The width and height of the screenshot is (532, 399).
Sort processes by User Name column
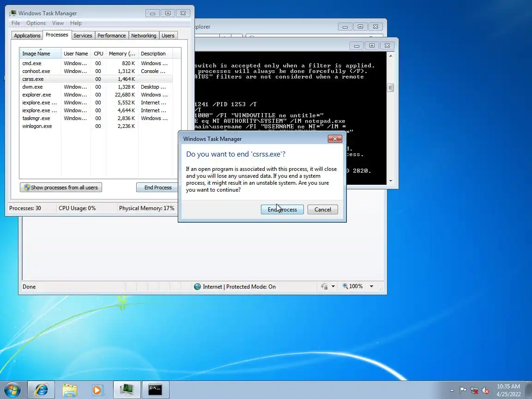click(x=76, y=53)
